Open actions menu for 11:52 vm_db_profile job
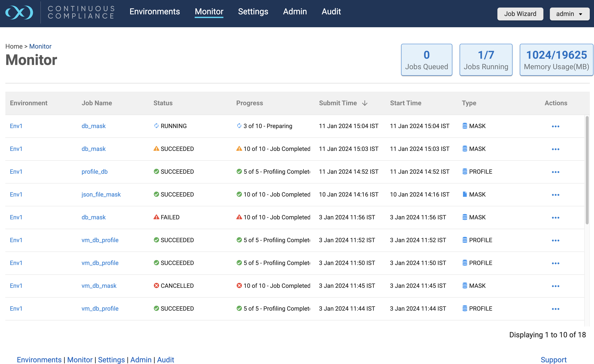 (555, 240)
